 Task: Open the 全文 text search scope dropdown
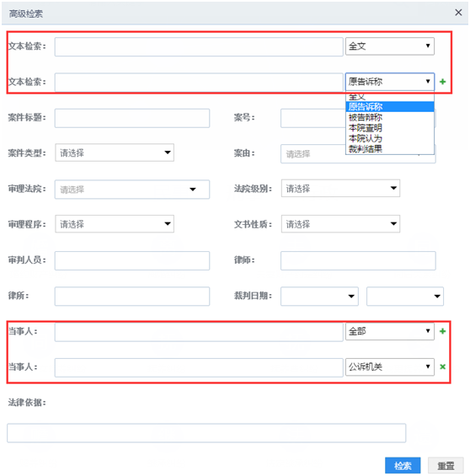tap(390, 46)
